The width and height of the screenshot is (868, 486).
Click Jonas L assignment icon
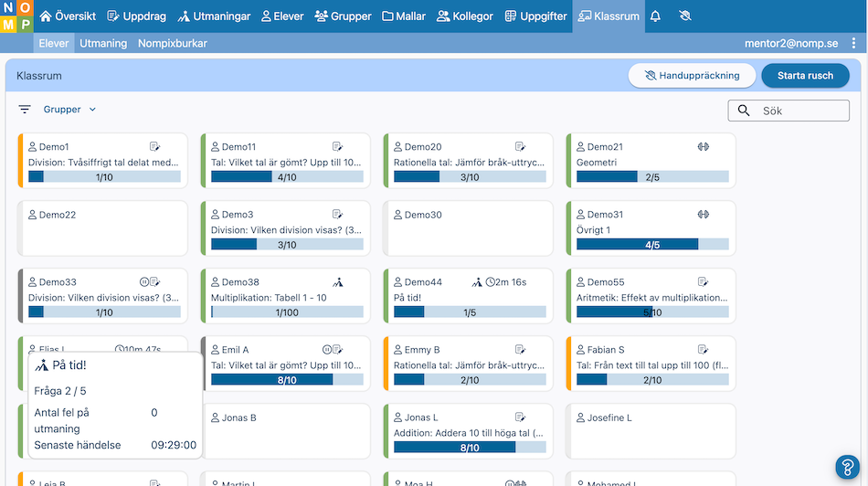pos(521,417)
